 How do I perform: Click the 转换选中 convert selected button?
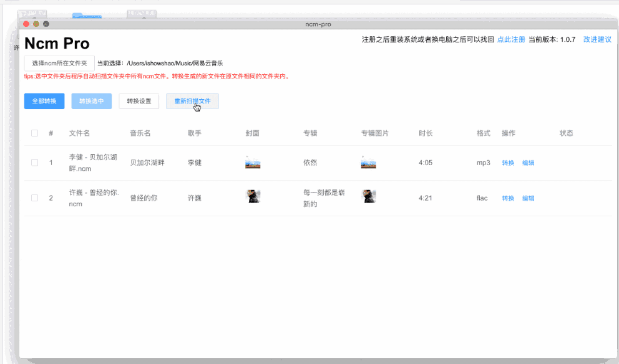(91, 100)
